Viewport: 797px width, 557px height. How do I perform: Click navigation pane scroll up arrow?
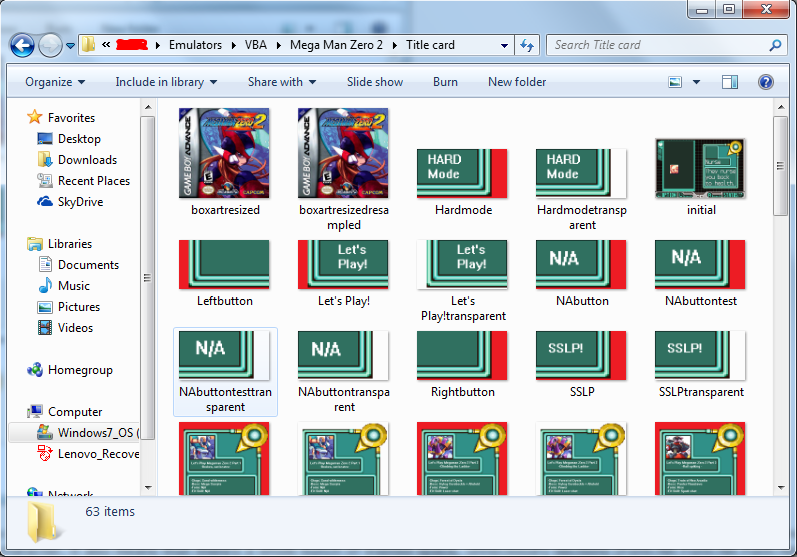(x=148, y=107)
